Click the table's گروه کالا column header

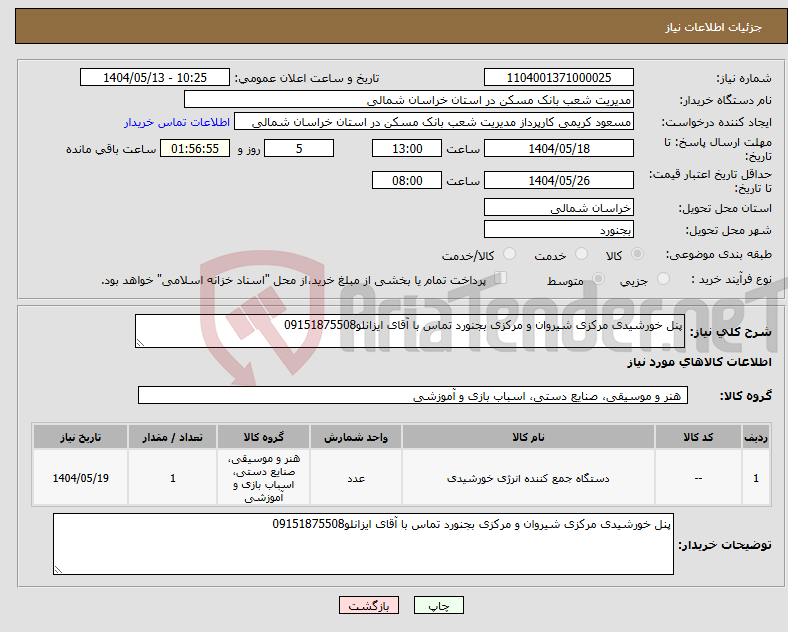(263, 437)
